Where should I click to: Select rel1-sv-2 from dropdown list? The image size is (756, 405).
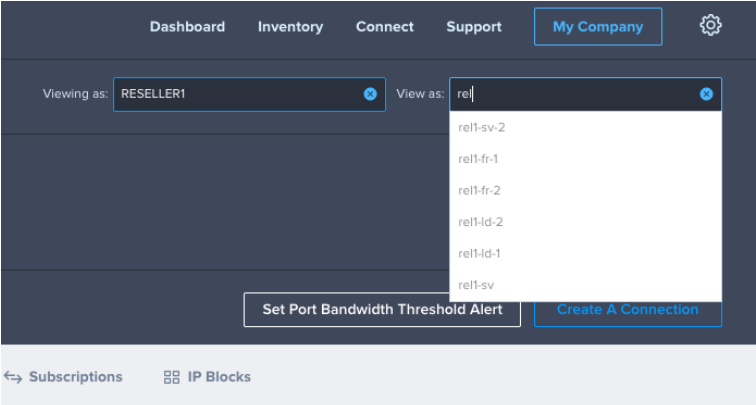click(585, 127)
